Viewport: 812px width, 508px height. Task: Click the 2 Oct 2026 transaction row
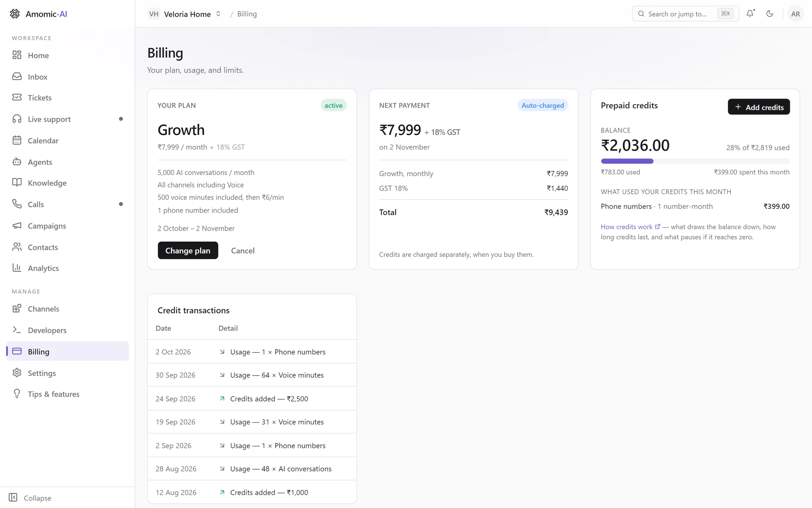point(252,351)
